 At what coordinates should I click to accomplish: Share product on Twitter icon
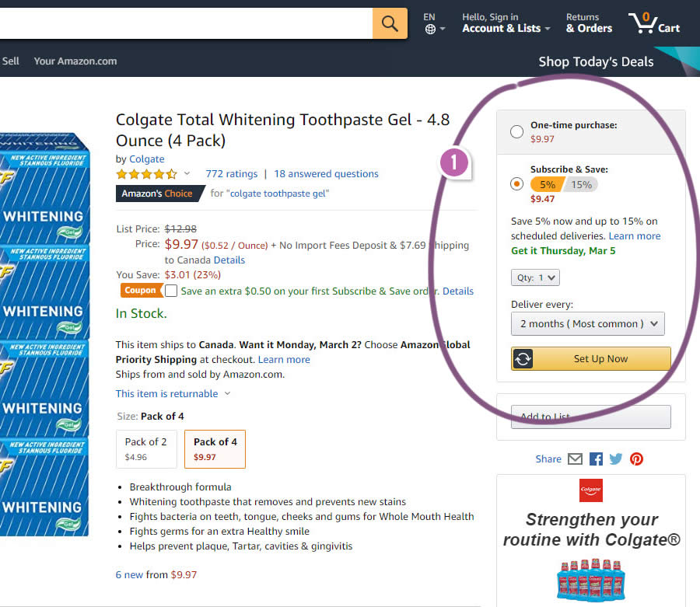coord(616,459)
